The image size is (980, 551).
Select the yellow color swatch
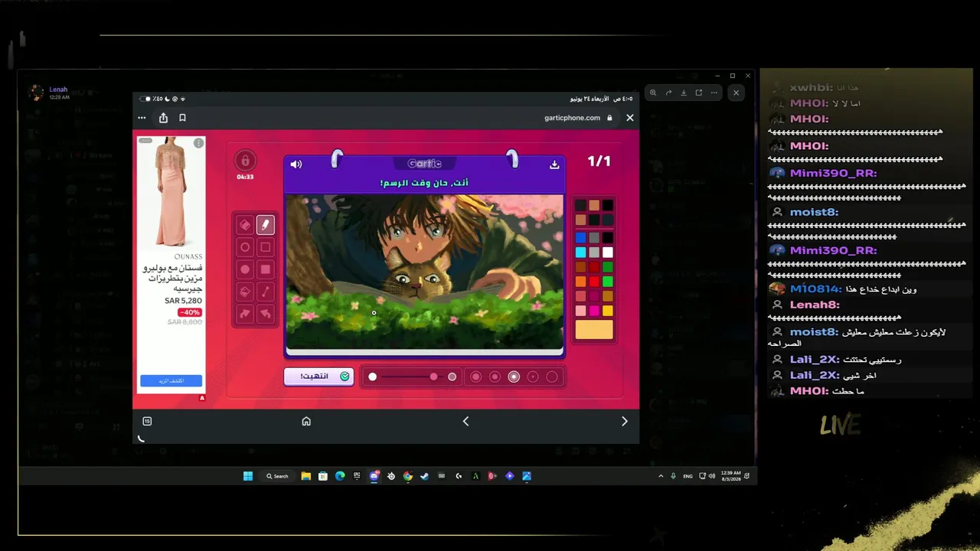607,311
